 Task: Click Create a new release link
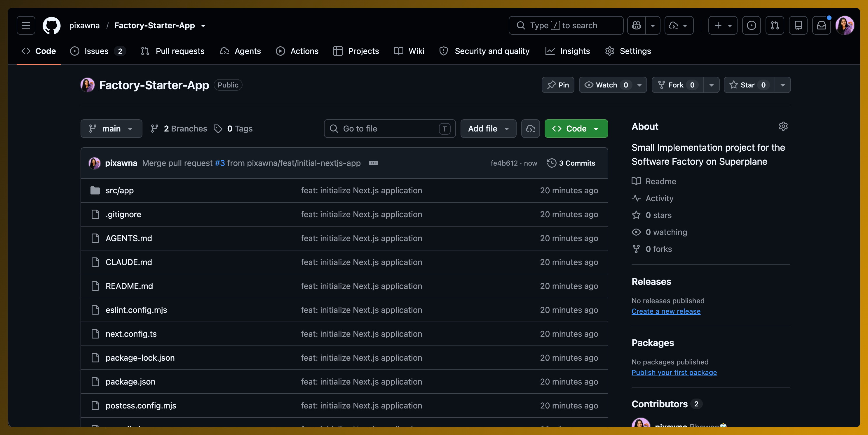(666, 311)
